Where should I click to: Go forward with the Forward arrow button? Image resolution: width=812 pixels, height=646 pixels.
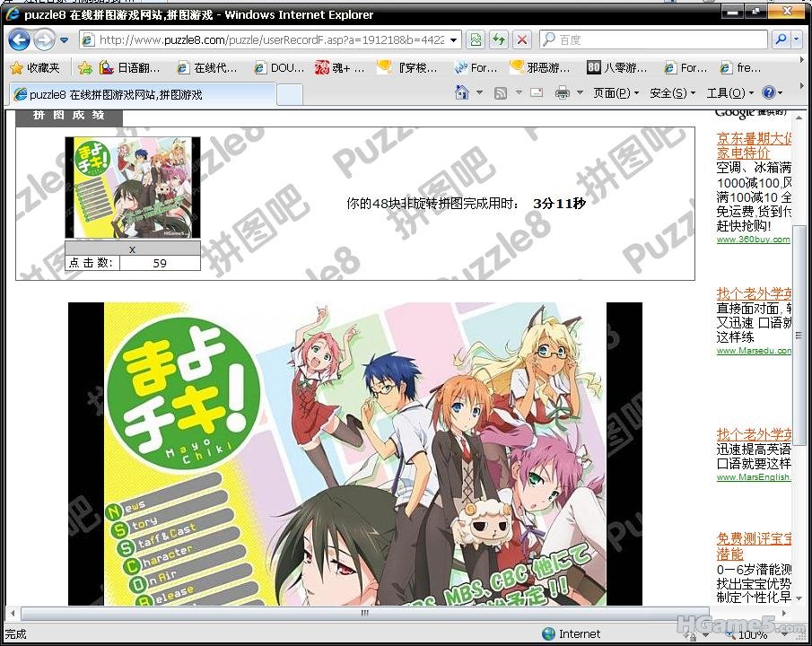pyautogui.click(x=45, y=39)
